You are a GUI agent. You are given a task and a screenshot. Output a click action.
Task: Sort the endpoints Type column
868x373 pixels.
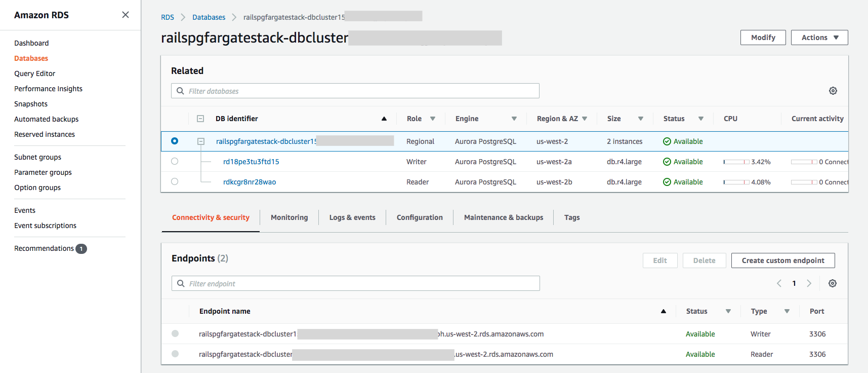787,311
